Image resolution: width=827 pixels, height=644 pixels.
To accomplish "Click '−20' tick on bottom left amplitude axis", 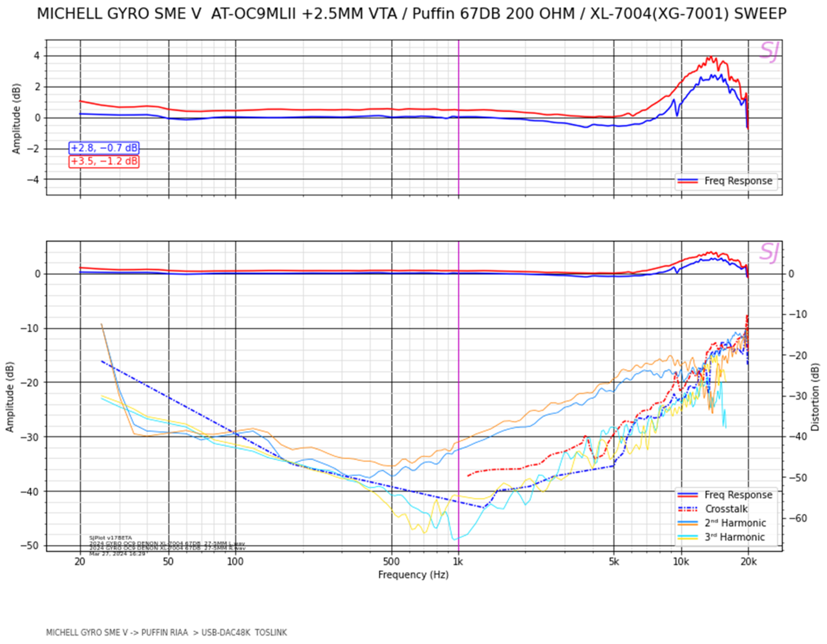I will (x=30, y=383).
